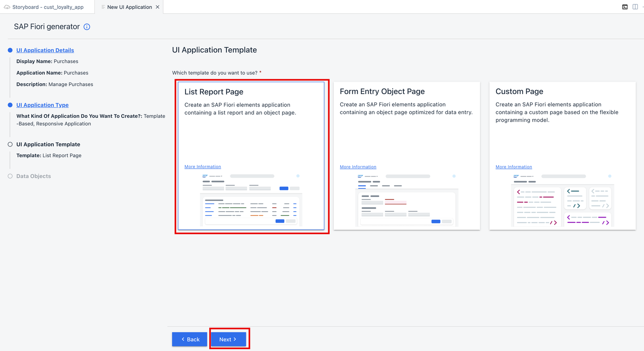Image resolution: width=644 pixels, height=351 pixels.
Task: Click the UI Application Details step bullet
Action: point(10,50)
